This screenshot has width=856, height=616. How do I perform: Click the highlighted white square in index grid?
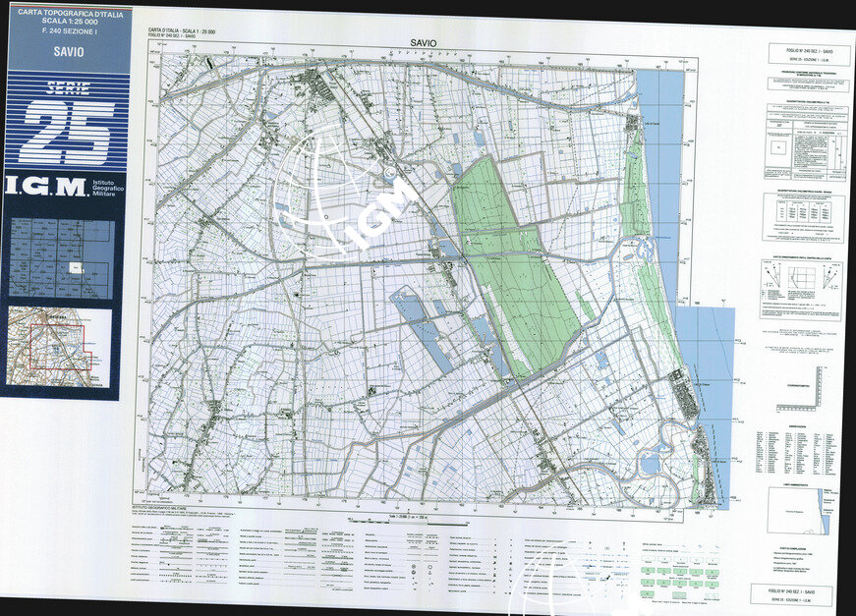(75, 268)
